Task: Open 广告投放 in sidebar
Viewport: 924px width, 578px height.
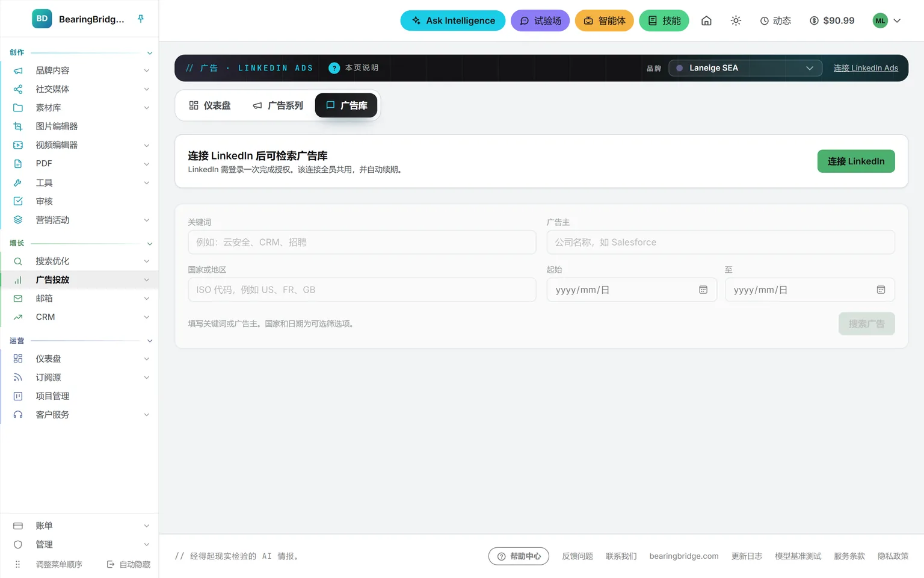Action: [x=79, y=280]
